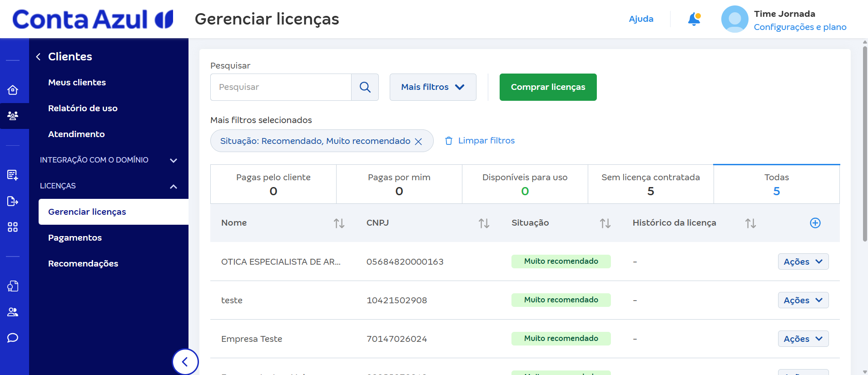The height and width of the screenshot is (375, 868).
Task: Open Pagamentos menu item
Action: [x=75, y=238]
